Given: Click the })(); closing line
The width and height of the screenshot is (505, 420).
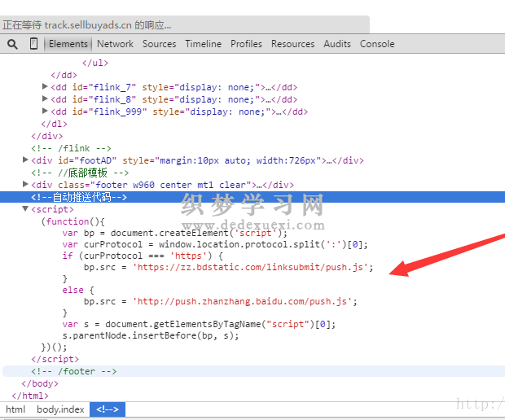Looking at the screenshot, I should point(54,348).
